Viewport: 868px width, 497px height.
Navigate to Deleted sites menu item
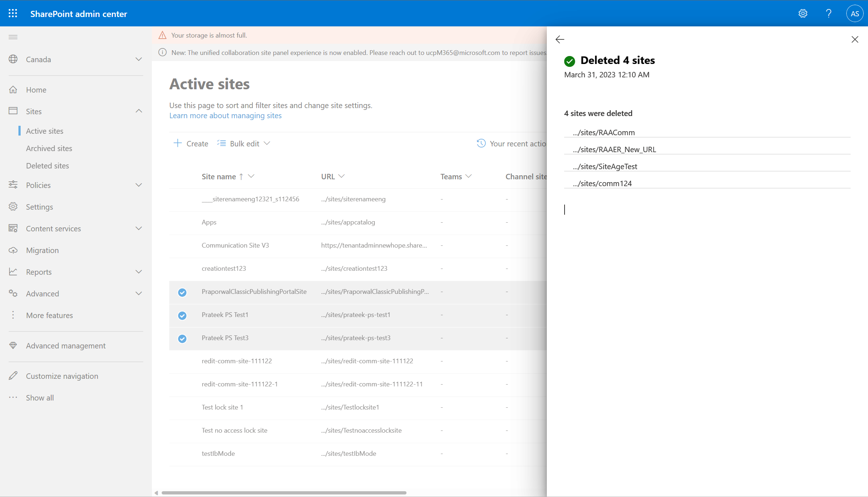click(47, 165)
